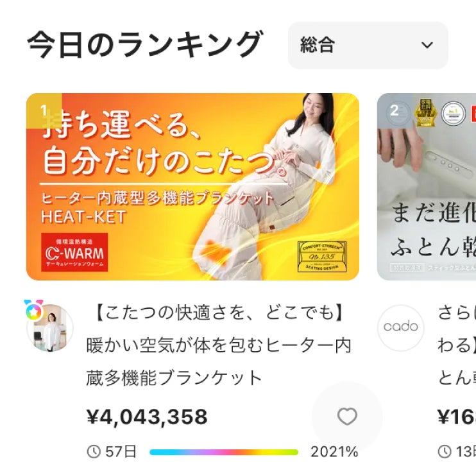Click the C-WARM logo on banner
This screenshot has width=476, height=475.
pos(74,252)
